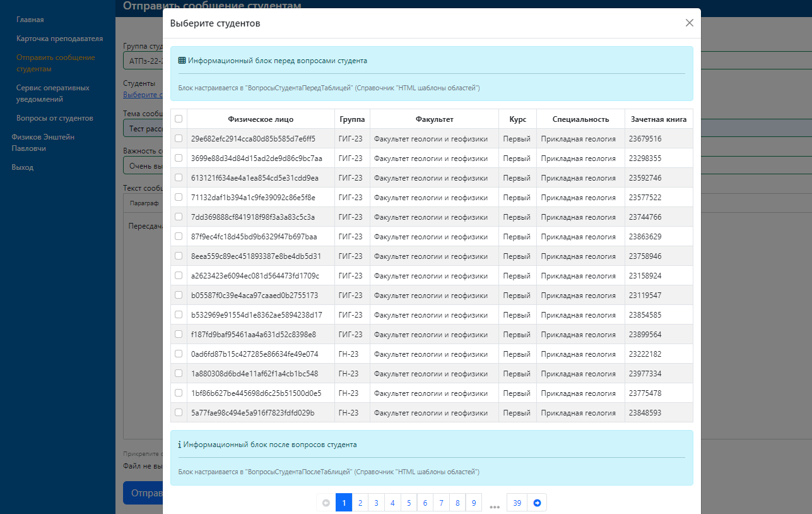Click the previous page arrow icon
The image size is (812, 514).
coord(326,503)
